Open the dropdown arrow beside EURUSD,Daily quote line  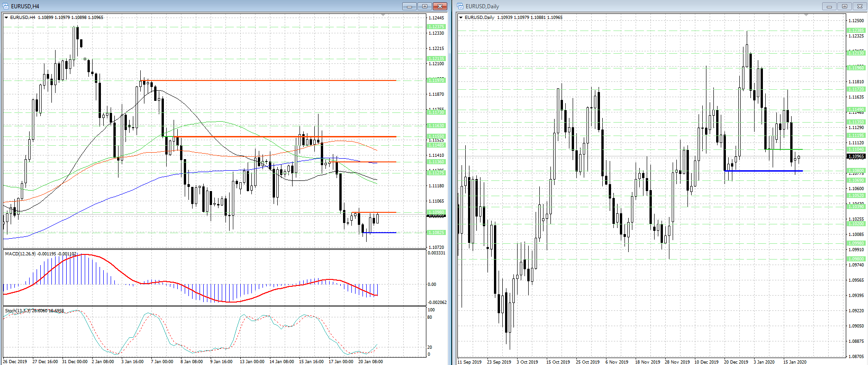(x=461, y=18)
